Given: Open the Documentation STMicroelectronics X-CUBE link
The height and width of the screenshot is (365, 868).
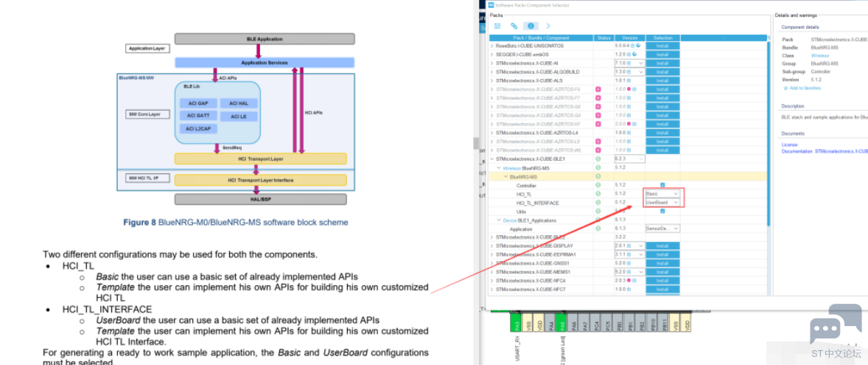Looking at the screenshot, I should [x=825, y=150].
